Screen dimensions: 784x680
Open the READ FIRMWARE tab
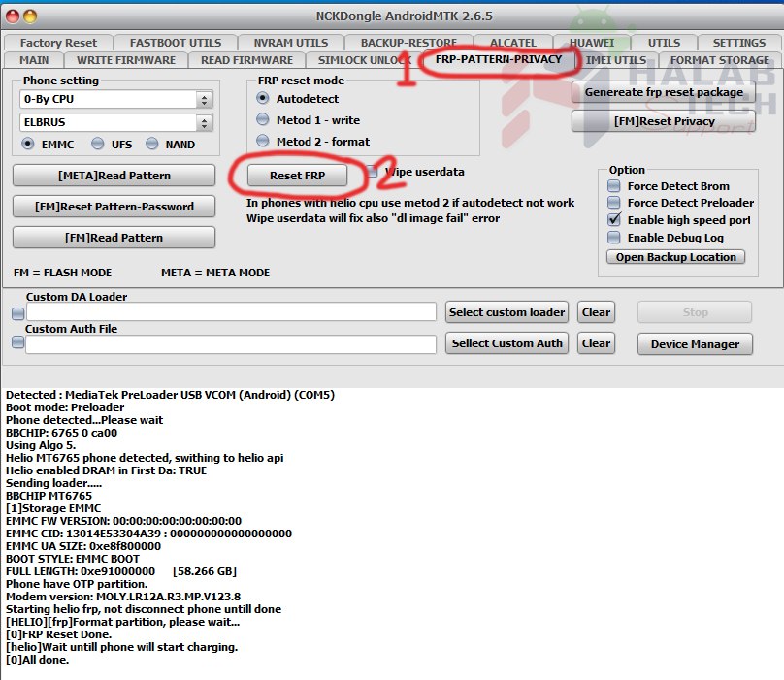pyautogui.click(x=247, y=60)
